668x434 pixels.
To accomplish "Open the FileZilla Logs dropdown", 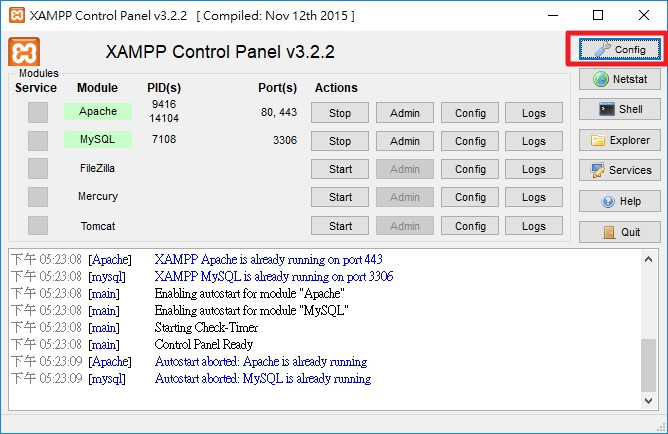I will [x=534, y=169].
